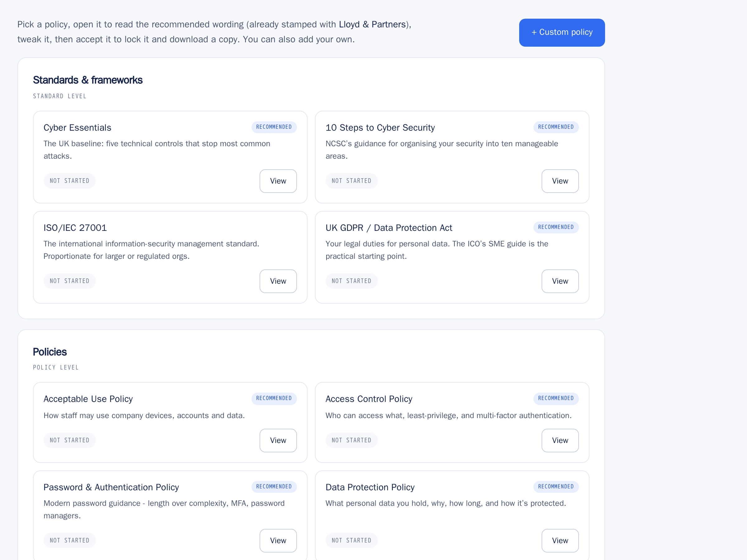Click the Data Protection Policy title

point(370,487)
